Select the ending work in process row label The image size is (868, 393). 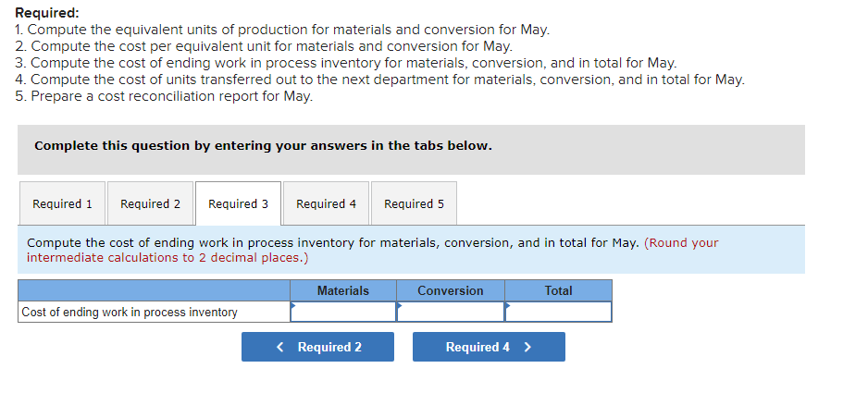click(x=130, y=313)
